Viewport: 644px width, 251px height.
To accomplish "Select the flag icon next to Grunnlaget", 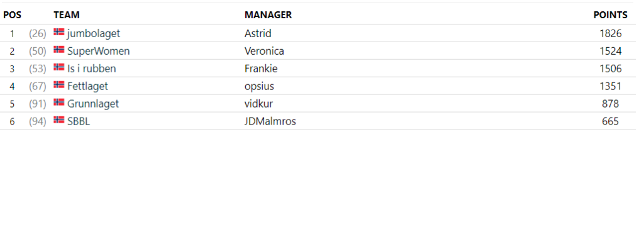I will (x=58, y=103).
